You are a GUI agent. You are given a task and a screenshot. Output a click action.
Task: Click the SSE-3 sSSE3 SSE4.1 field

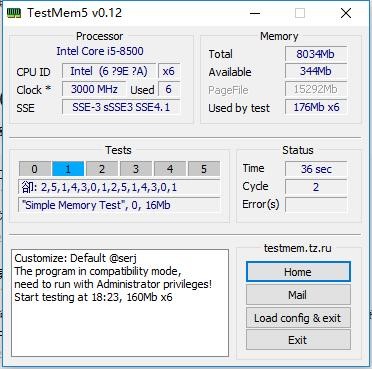pos(121,107)
